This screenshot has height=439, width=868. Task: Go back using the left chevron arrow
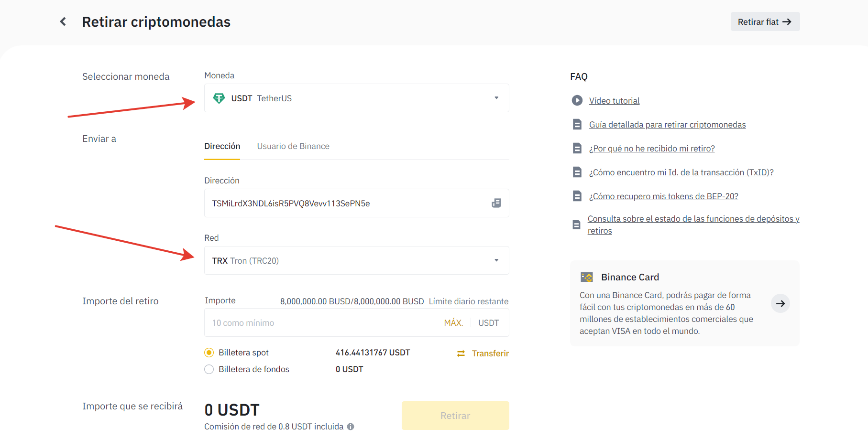[x=63, y=21]
